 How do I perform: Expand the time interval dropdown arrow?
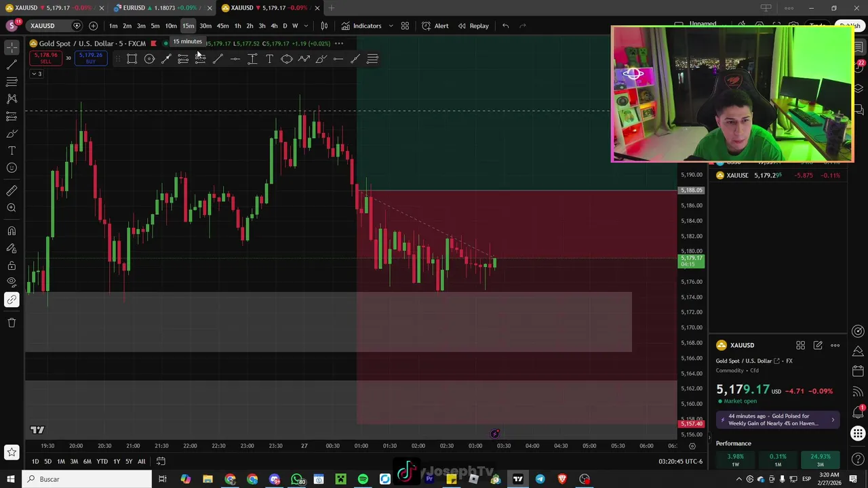coord(306,26)
